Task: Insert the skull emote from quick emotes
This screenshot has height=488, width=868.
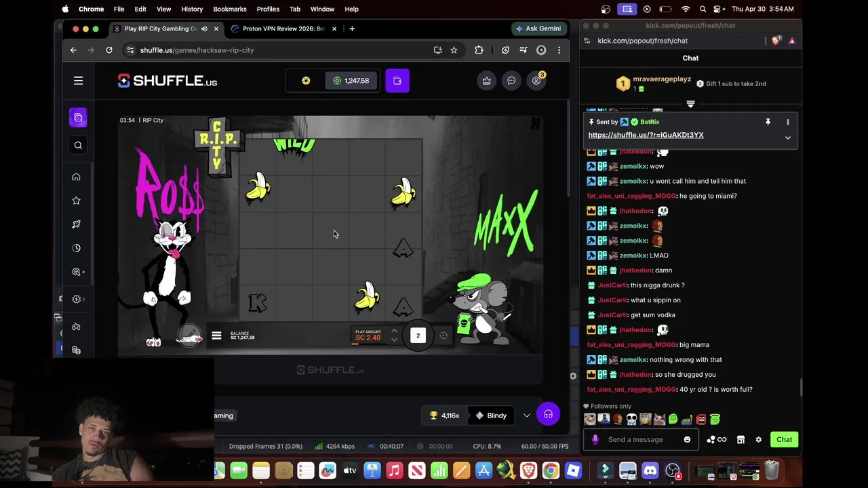Action: [631, 420]
